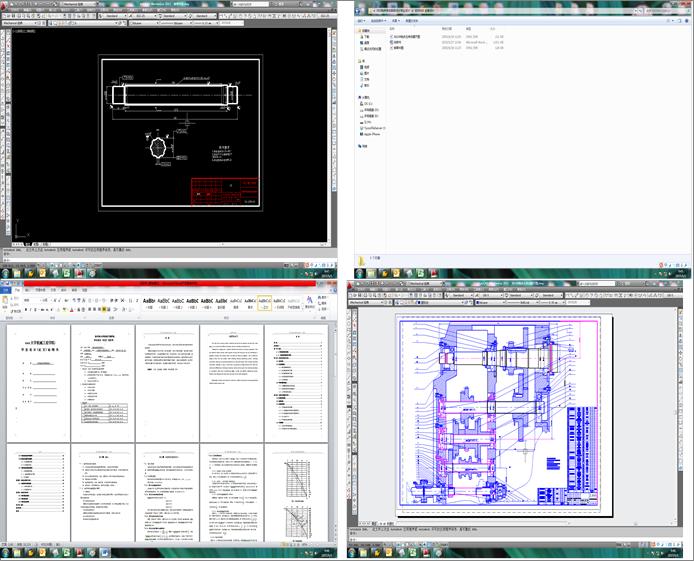Image resolution: width=694 pixels, height=561 pixels.
Task: Select the first page thumbnail in Word
Action: click(39, 383)
